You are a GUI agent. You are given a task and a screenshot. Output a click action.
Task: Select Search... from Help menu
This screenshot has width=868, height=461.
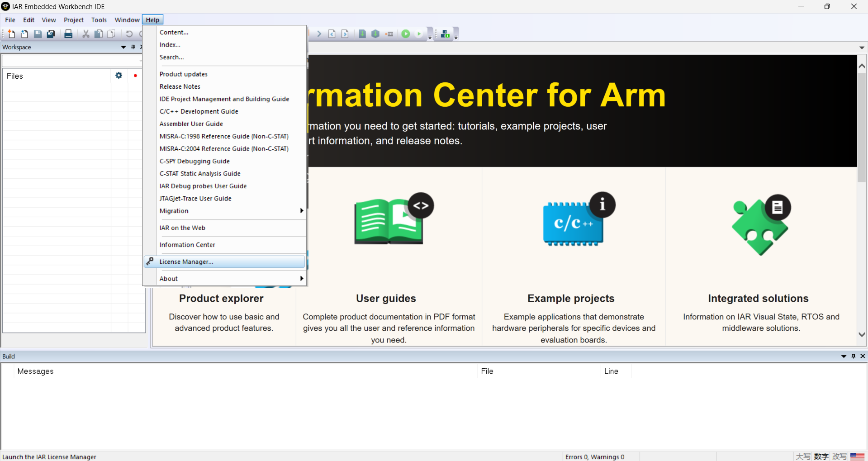[x=224, y=57]
